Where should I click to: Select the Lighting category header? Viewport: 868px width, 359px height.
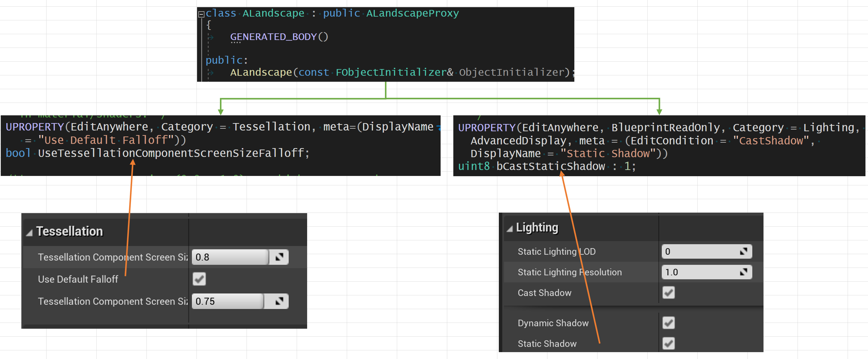click(x=537, y=228)
